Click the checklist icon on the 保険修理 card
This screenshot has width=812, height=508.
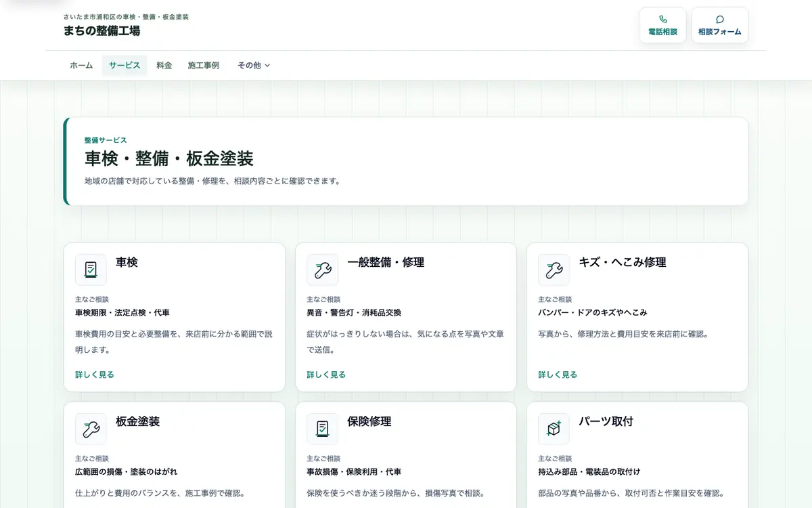click(322, 429)
